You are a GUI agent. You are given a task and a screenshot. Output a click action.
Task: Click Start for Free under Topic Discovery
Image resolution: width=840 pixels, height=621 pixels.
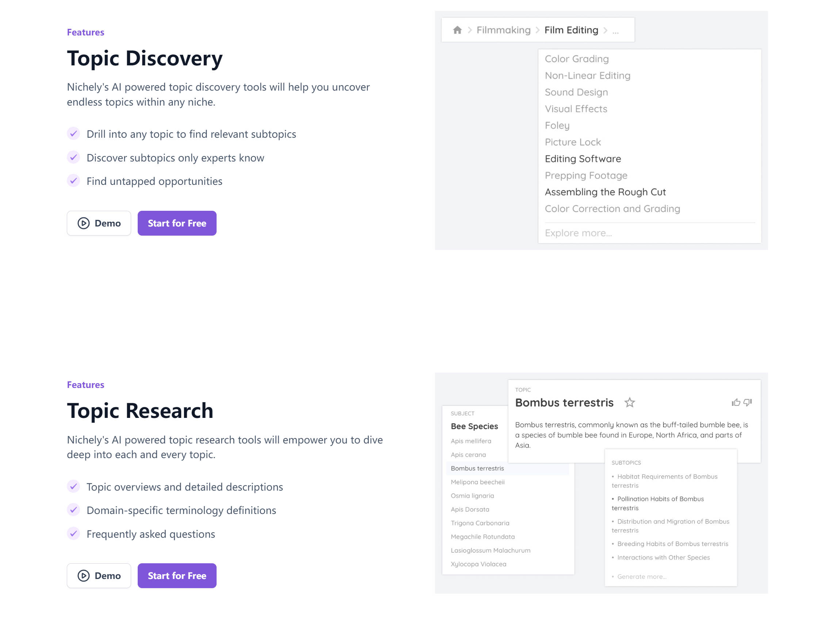(177, 223)
